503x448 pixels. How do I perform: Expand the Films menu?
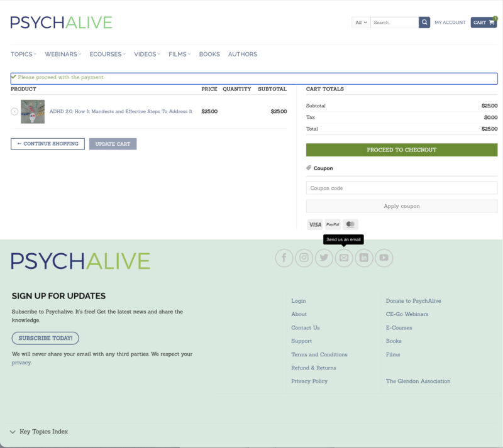180,54
